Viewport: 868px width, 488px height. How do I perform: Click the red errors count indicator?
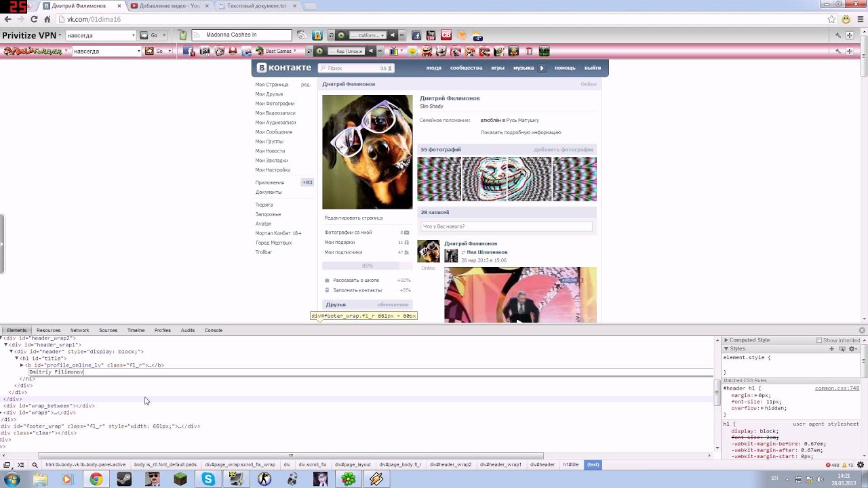pos(832,465)
